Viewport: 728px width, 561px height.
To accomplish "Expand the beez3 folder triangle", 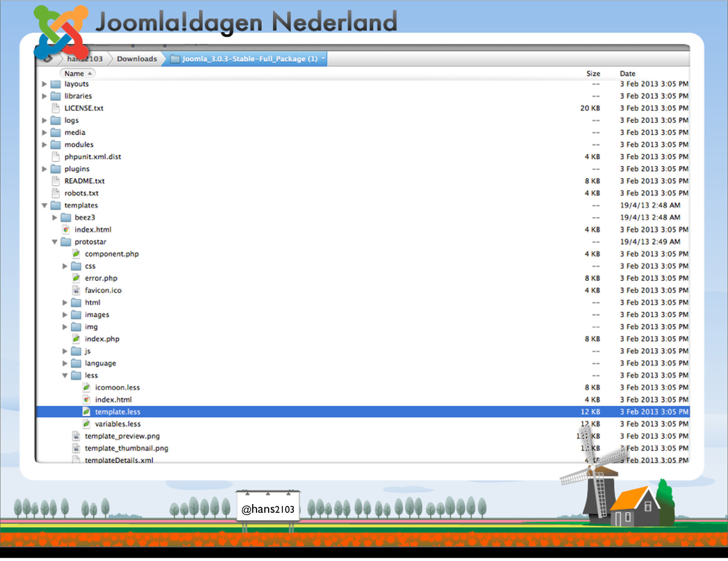I will (x=55, y=218).
